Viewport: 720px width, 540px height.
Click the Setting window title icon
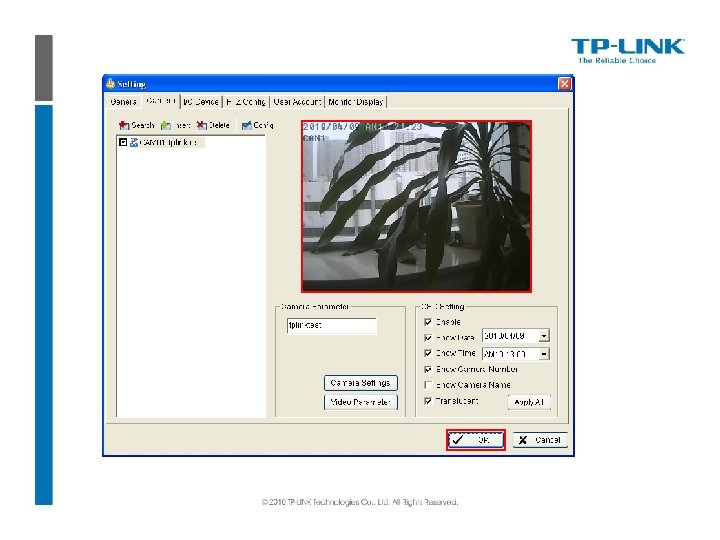[110, 84]
